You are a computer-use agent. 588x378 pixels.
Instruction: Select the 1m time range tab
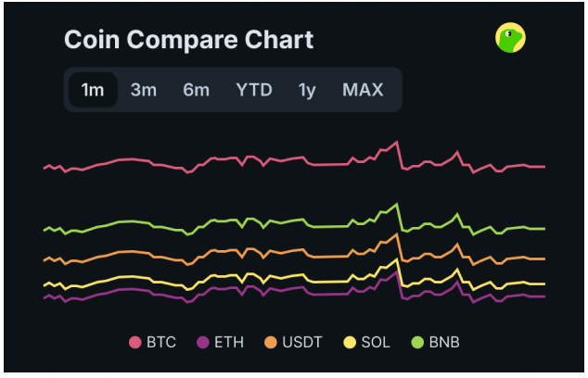[x=93, y=90]
